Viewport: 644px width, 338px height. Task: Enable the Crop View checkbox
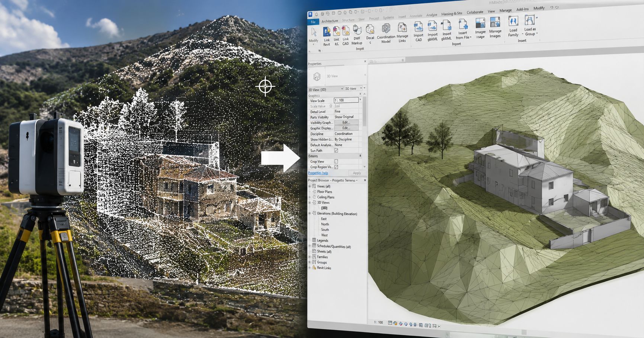click(x=336, y=161)
